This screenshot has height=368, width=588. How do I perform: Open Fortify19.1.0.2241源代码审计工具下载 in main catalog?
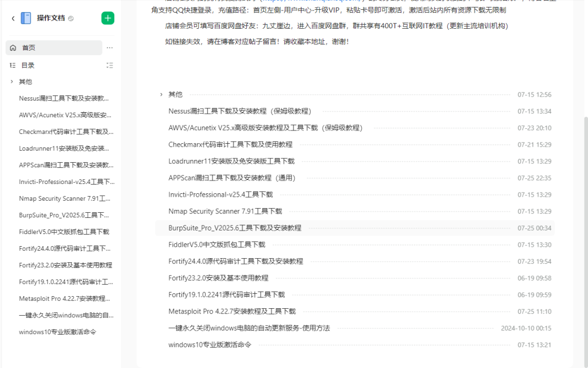pos(226,294)
